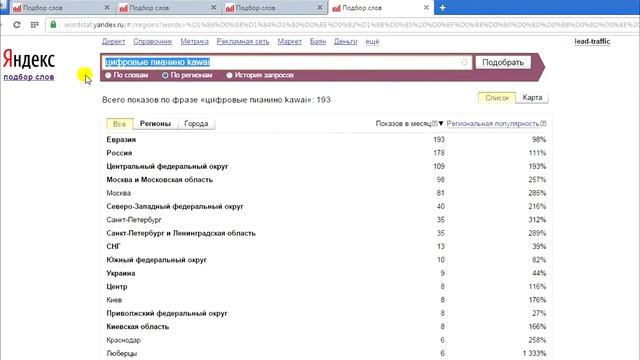Click the Люберцы row
Screen dimensions: 640x360
pos(326,353)
